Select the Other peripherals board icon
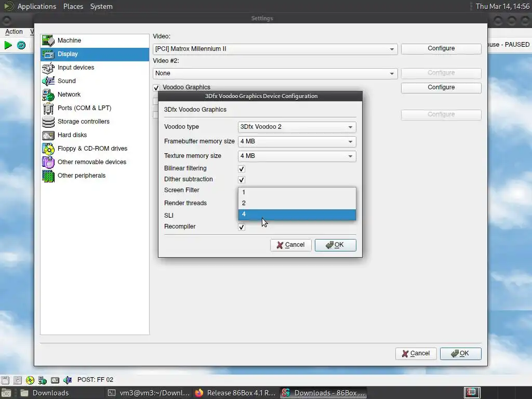Viewport: 532px width, 399px height. [x=48, y=176]
